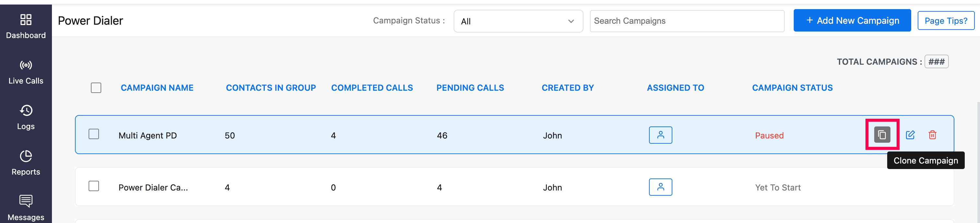This screenshot has height=223, width=980.
Task: Open Page Tips help
Action: (x=945, y=20)
